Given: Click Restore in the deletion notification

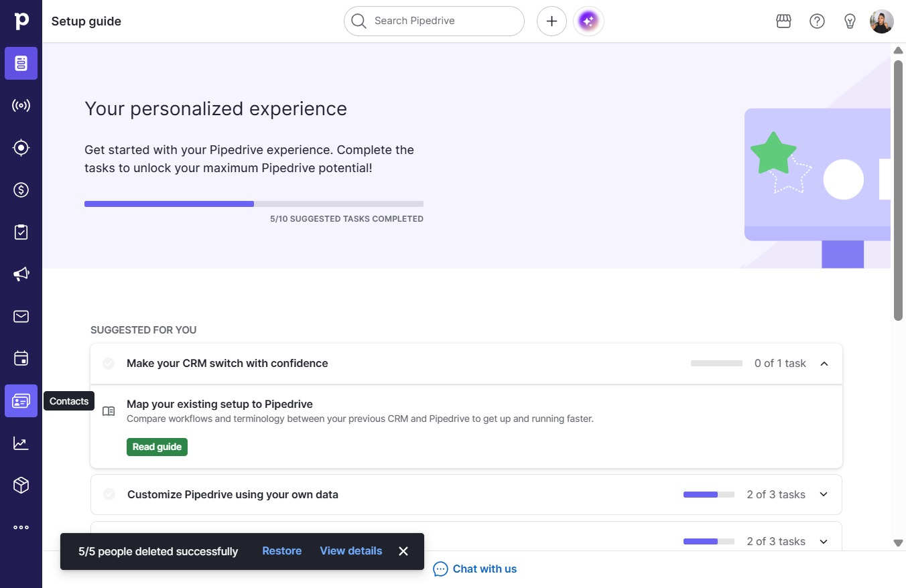Looking at the screenshot, I should (282, 551).
